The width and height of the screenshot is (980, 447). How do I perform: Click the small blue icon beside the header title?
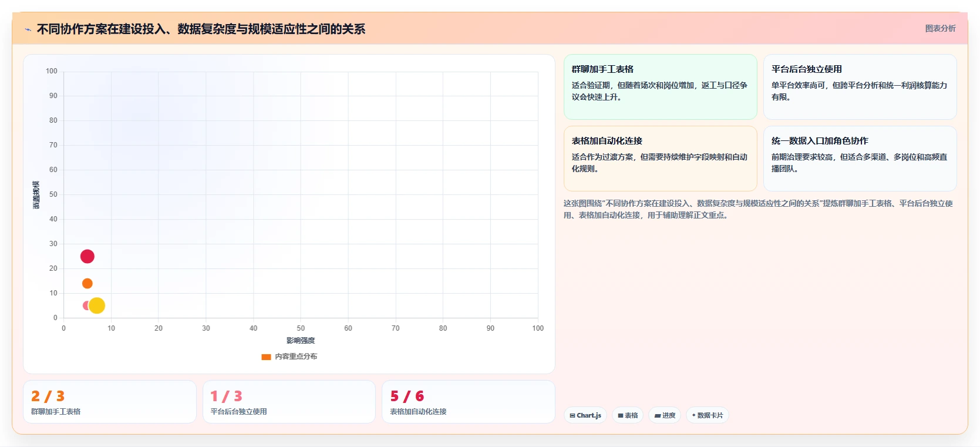point(28,29)
